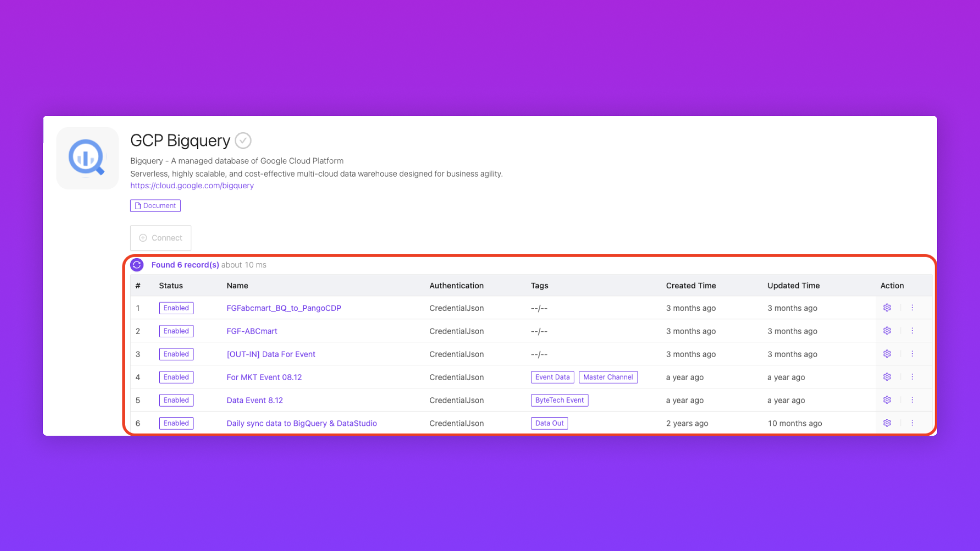Click the Updated Time column header
Image resolution: width=980 pixels, height=551 pixels.
click(x=793, y=286)
